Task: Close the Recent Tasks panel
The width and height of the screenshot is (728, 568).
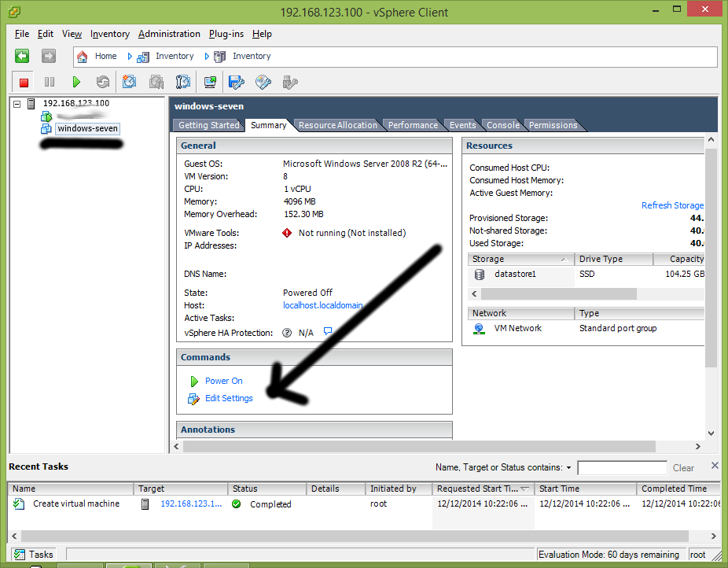Action: (x=715, y=466)
